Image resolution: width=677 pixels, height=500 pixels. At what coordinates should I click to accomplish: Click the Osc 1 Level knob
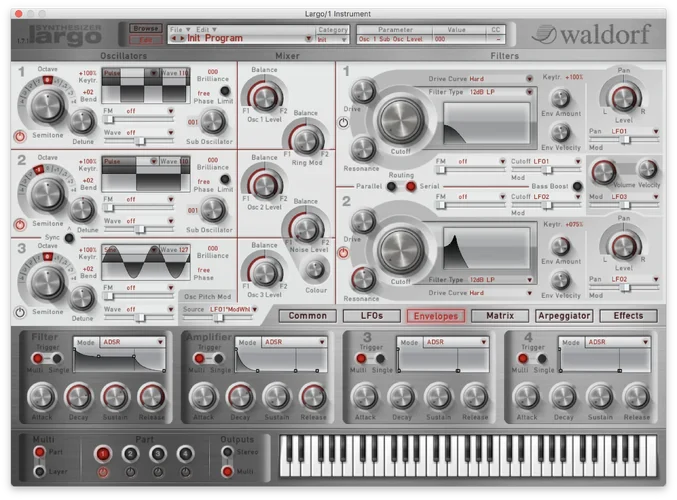pos(265,98)
